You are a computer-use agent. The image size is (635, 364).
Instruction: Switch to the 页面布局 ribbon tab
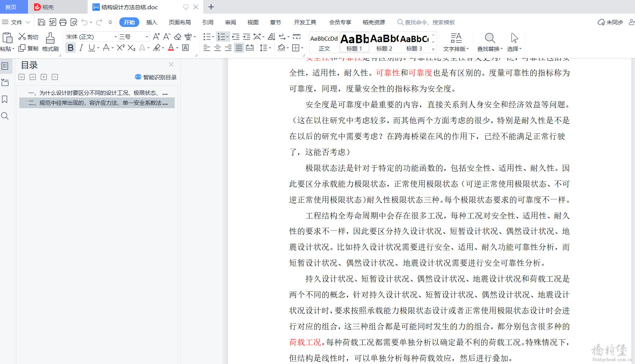180,23
